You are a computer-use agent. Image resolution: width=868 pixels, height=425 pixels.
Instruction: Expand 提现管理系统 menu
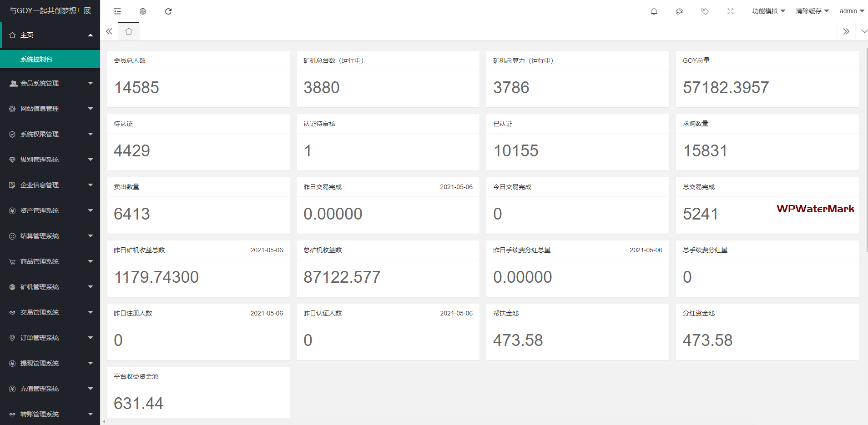pyautogui.click(x=50, y=363)
